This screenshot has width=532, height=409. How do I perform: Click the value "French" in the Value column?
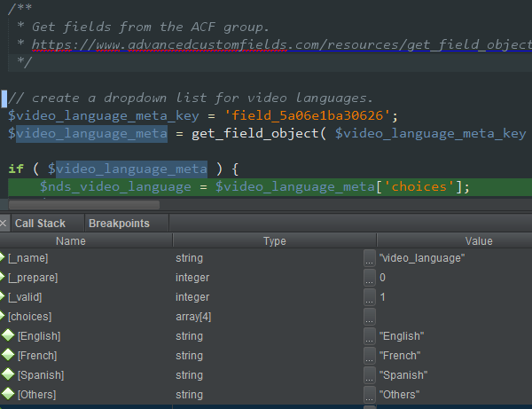400,356
